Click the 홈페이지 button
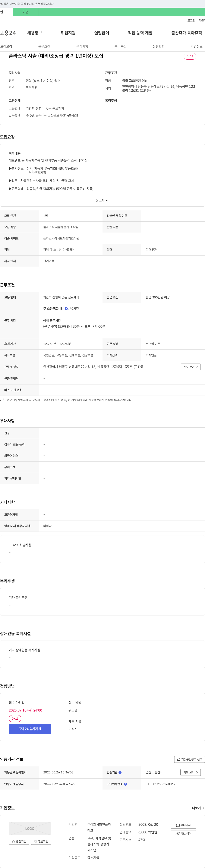 [183, 825]
